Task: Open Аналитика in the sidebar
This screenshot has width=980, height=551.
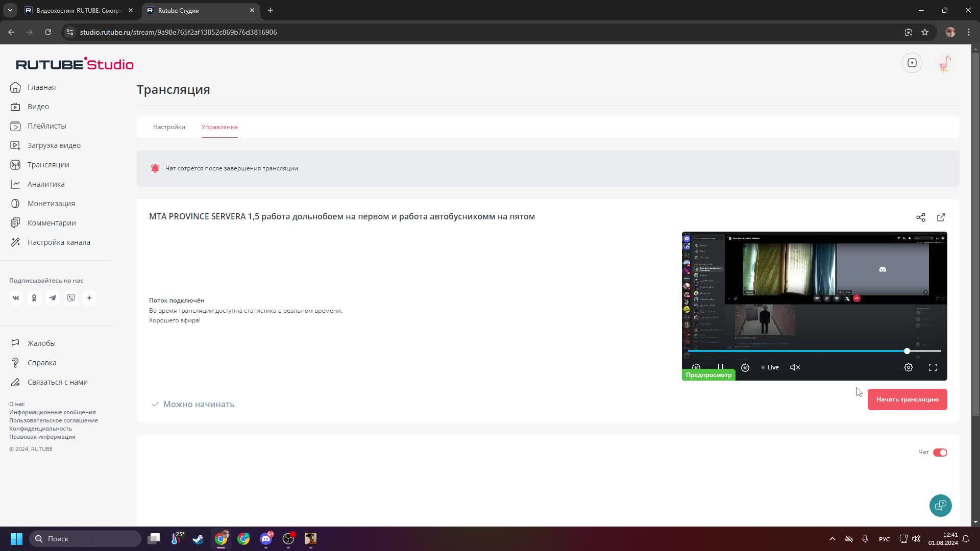Action: pyautogui.click(x=46, y=184)
